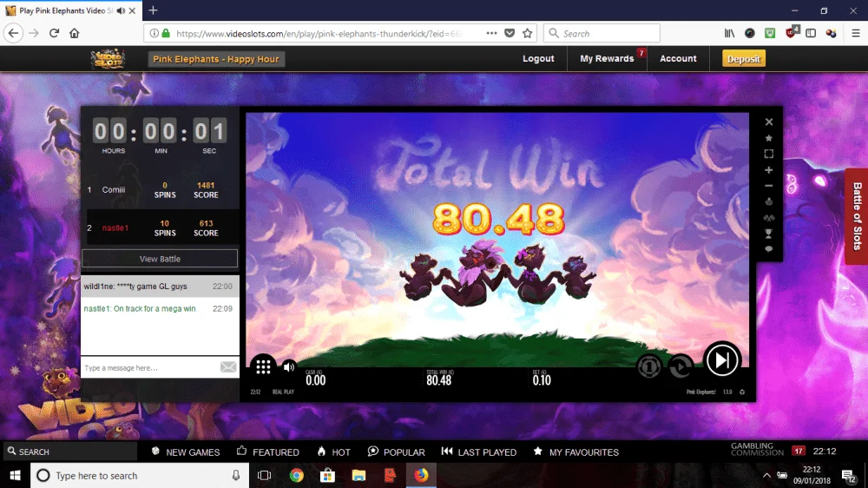Go to browser home page
868x488 pixels.
74,33
